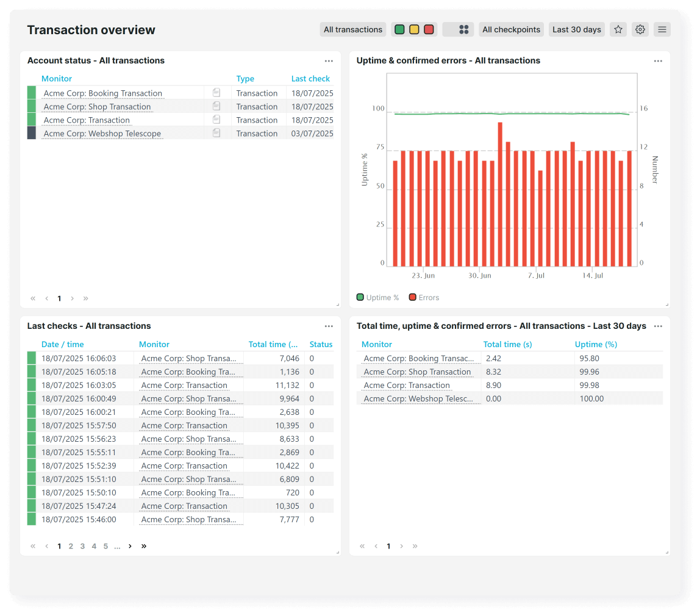
Task: Open the Account status tile options menu
Action: [329, 60]
